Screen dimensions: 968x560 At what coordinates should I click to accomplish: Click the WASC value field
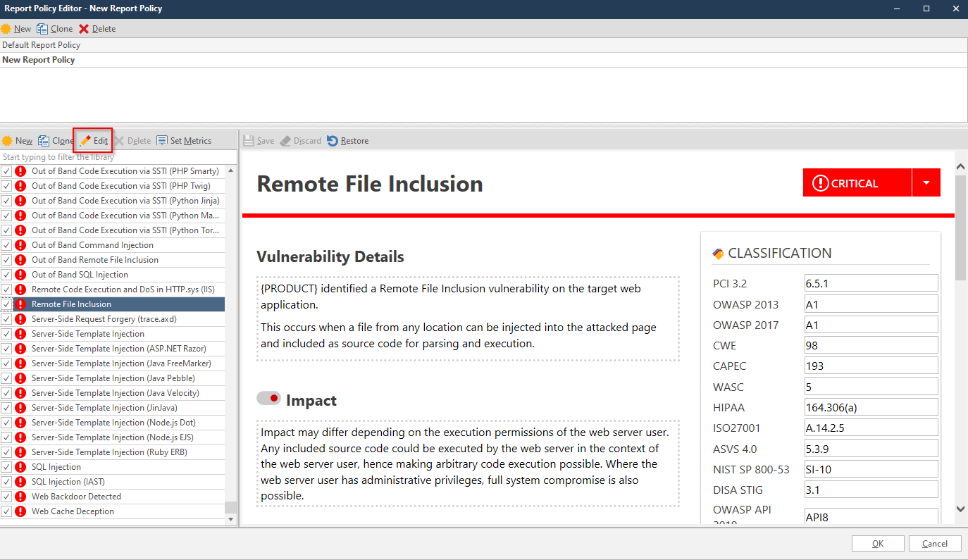pyautogui.click(x=871, y=386)
